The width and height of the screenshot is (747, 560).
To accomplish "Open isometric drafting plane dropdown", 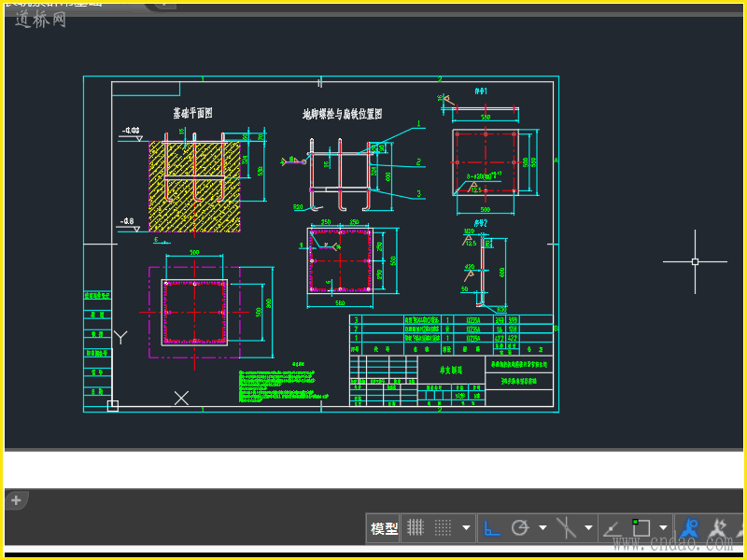I will (x=588, y=527).
